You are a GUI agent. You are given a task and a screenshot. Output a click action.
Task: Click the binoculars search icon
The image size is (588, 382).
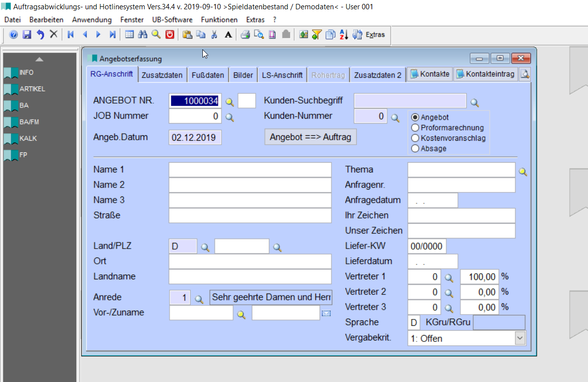pyautogui.click(x=143, y=35)
